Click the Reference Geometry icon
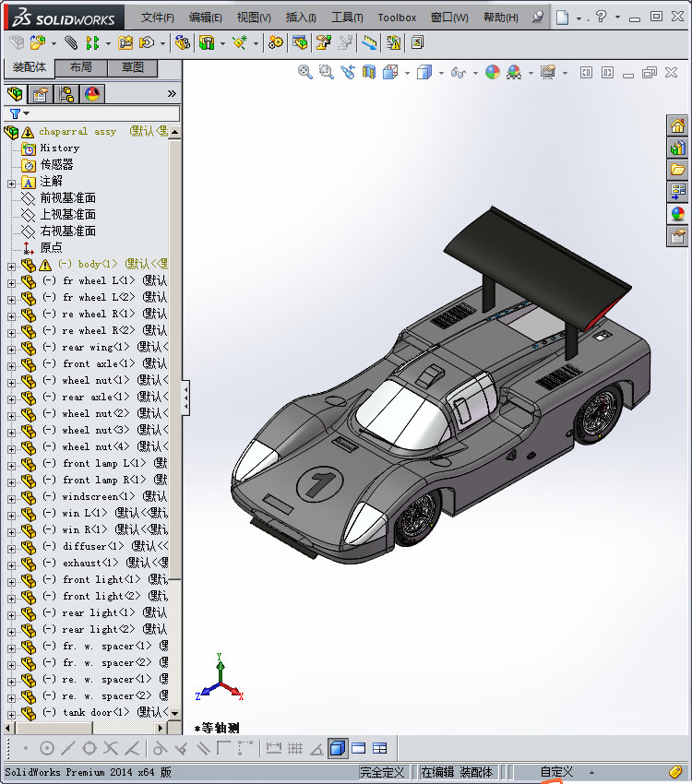Image resolution: width=692 pixels, height=784 pixels. [x=240, y=43]
